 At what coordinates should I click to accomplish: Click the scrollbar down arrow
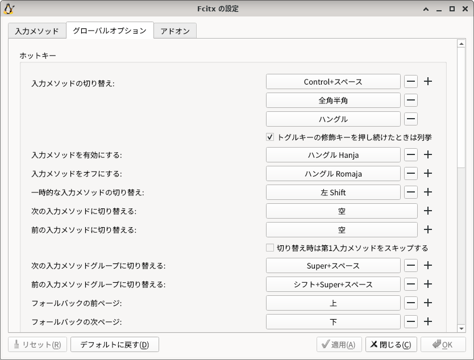[x=461, y=328]
